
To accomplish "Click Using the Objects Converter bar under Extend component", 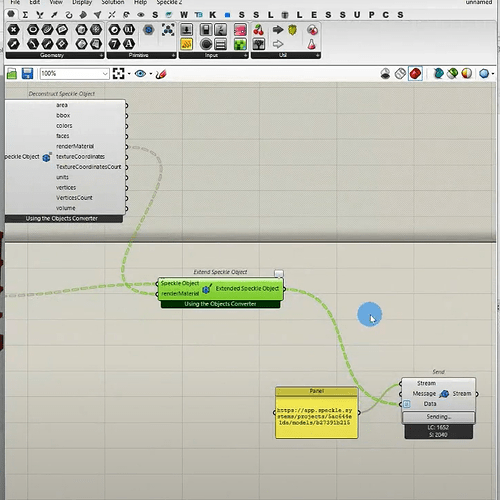I will point(220,304).
